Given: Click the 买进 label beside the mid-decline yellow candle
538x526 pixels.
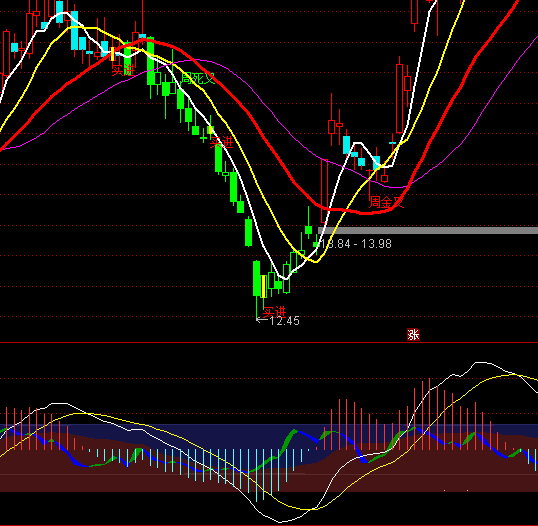Looking at the screenshot, I should [221, 141].
